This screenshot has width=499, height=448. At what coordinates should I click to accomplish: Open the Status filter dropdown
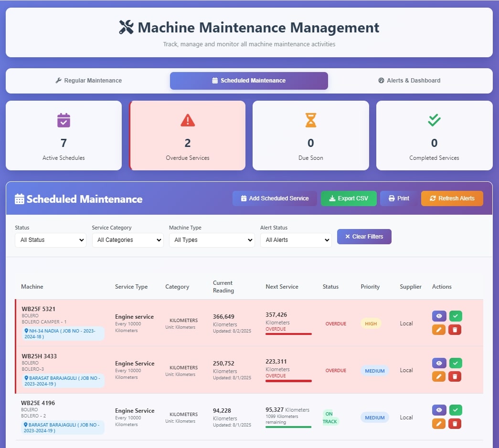tap(50, 240)
